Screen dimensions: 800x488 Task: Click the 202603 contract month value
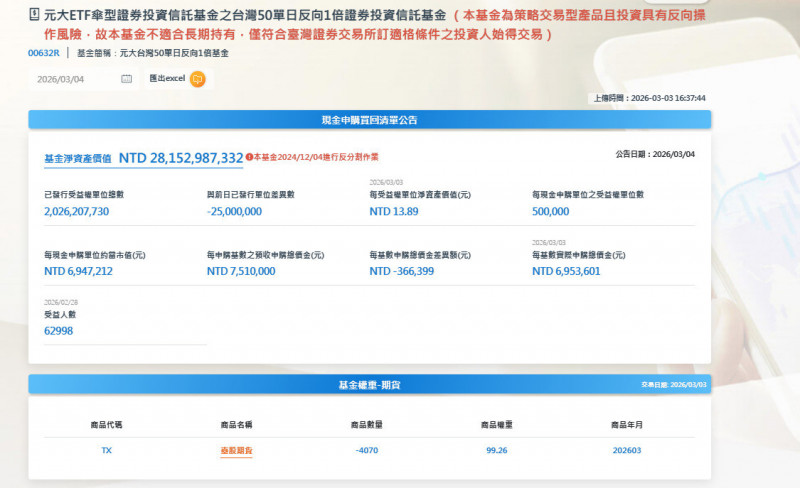click(628, 451)
